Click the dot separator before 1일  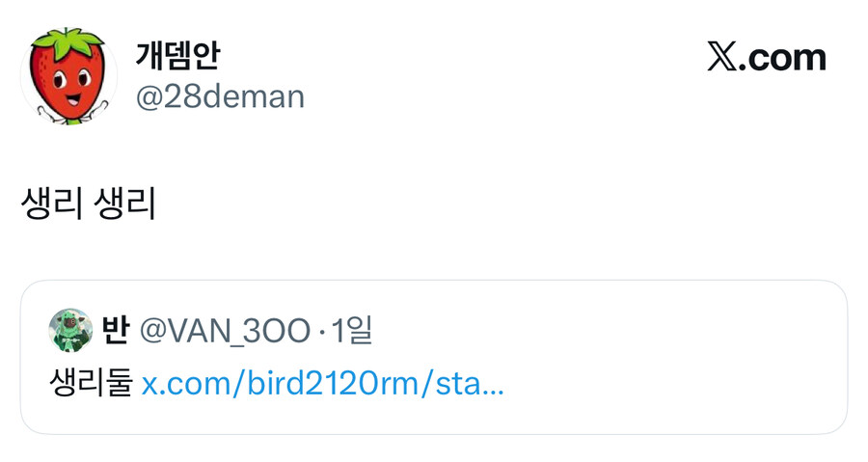(x=321, y=332)
